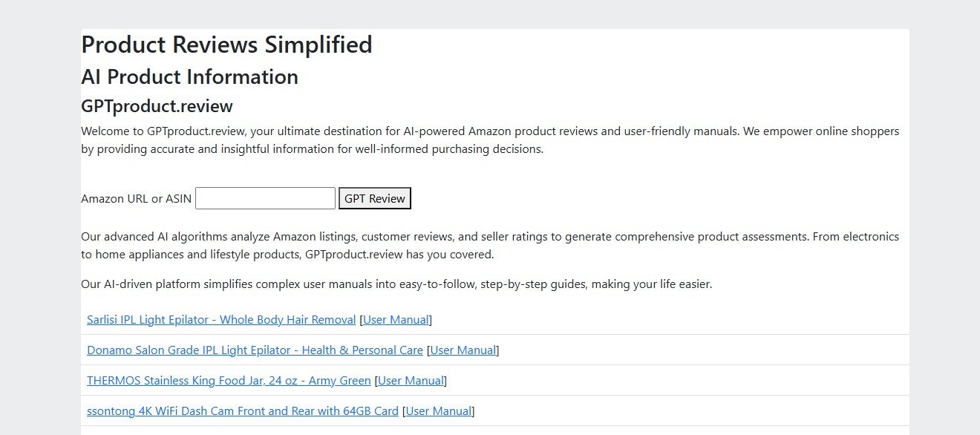
Task: Click gray background left of the content card
Action: pyautogui.click(x=40, y=223)
